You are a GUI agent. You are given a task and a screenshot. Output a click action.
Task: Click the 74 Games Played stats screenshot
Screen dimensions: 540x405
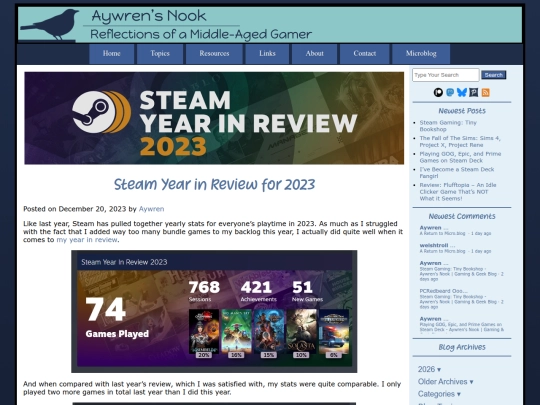(214, 311)
